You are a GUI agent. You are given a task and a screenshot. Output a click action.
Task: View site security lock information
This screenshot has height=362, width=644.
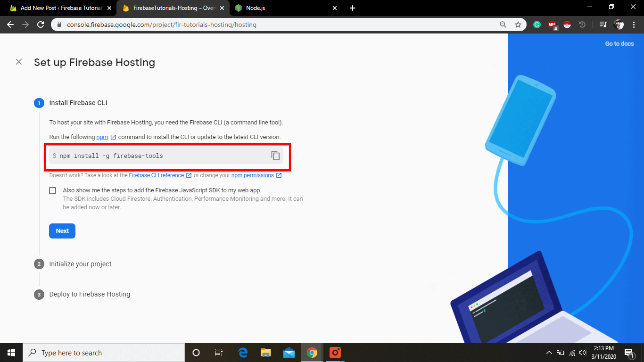pyautogui.click(x=59, y=25)
